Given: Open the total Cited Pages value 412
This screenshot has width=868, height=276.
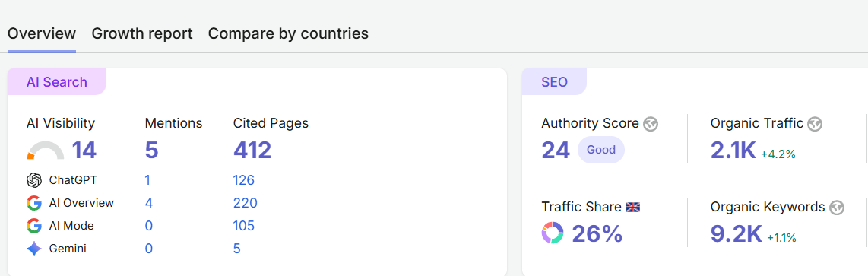Looking at the screenshot, I should pyautogui.click(x=252, y=151).
